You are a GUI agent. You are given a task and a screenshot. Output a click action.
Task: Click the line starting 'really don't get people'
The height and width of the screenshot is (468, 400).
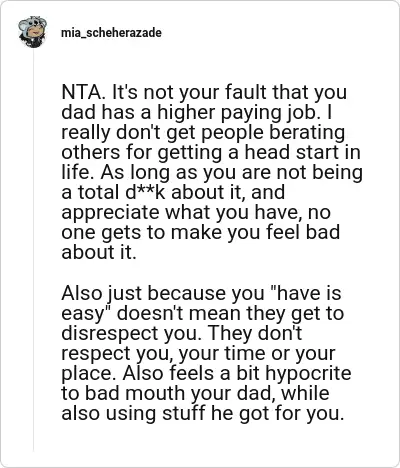point(203,133)
